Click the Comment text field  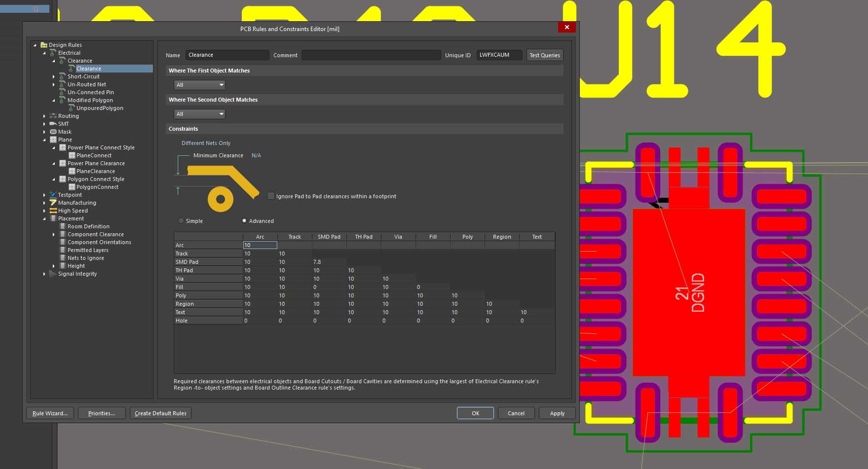[x=371, y=55]
